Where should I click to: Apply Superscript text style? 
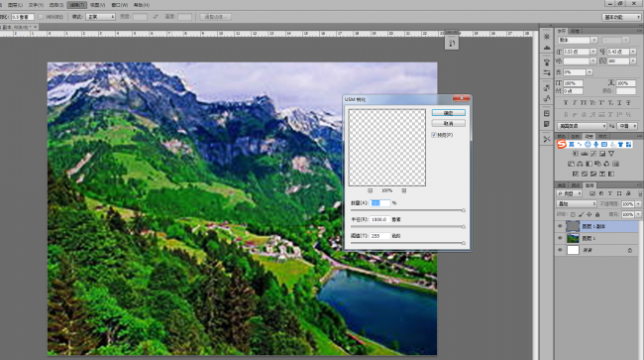(x=601, y=103)
